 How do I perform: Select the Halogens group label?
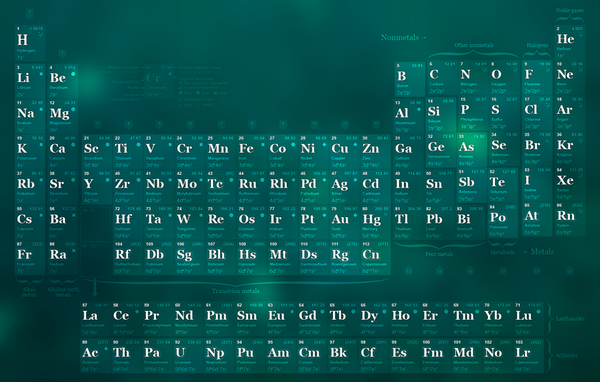click(x=537, y=45)
